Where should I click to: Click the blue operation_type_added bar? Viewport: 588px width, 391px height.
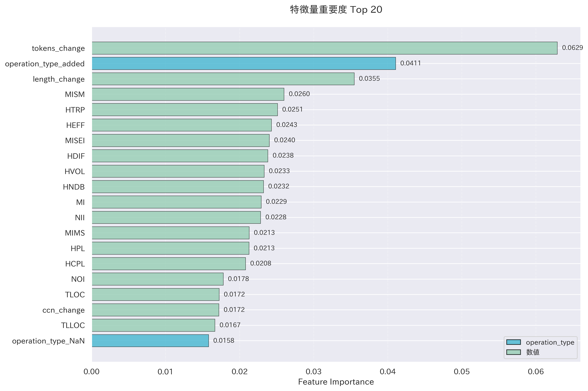pyautogui.click(x=243, y=64)
